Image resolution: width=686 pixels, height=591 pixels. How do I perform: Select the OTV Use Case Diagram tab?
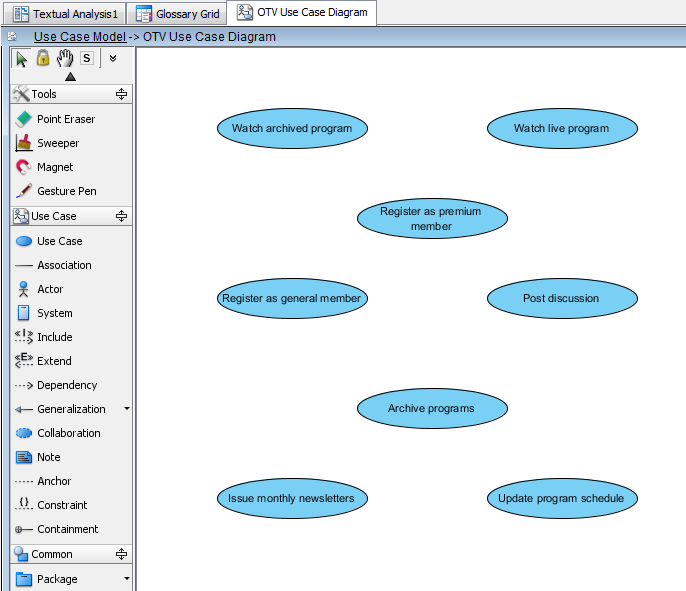point(302,13)
